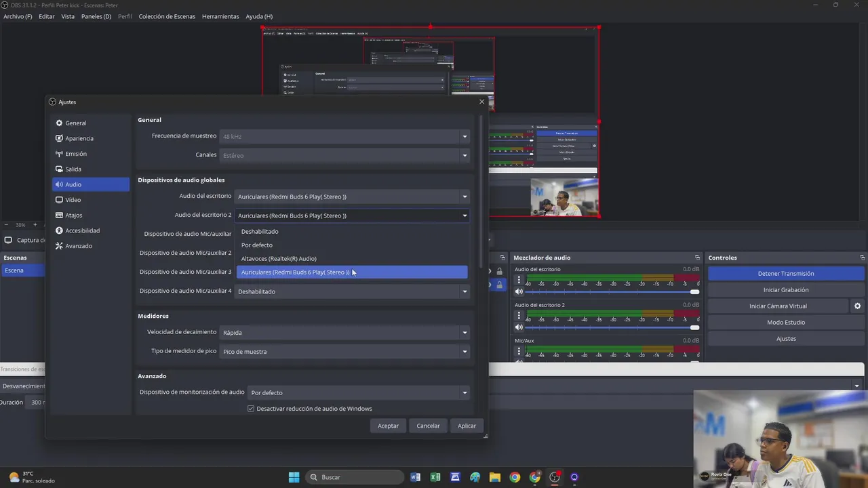This screenshot has width=868, height=488.
Task: Open Avanzado settings category
Action: (90, 246)
